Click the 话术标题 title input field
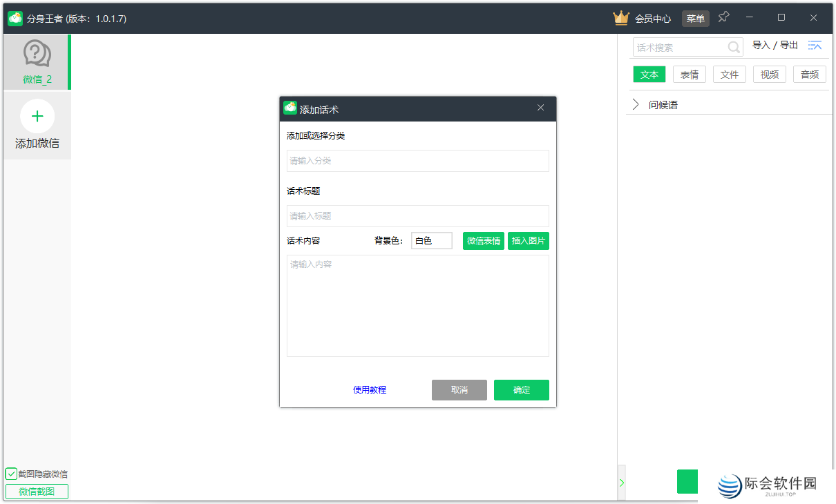The image size is (836, 504). pyautogui.click(x=417, y=215)
